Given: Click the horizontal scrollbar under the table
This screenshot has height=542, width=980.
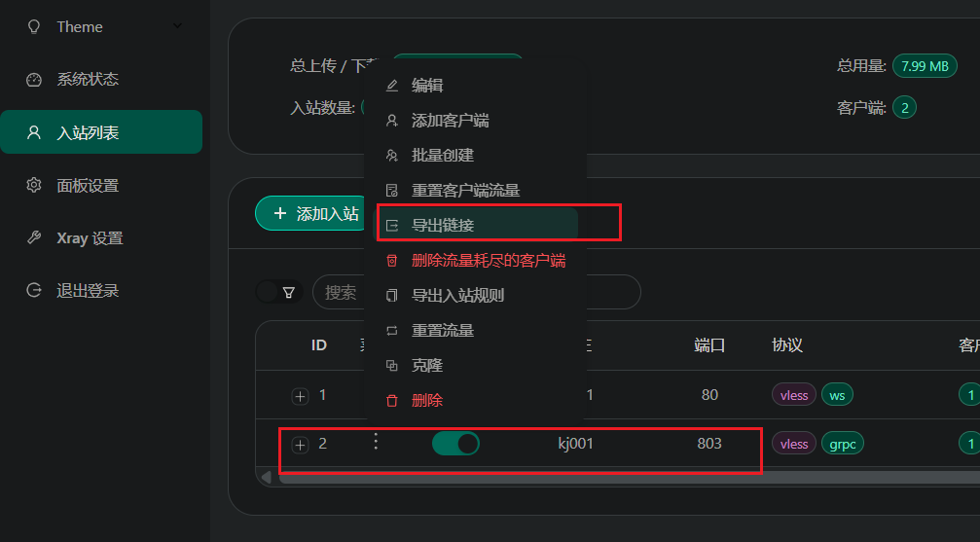Looking at the screenshot, I should 625,478.
